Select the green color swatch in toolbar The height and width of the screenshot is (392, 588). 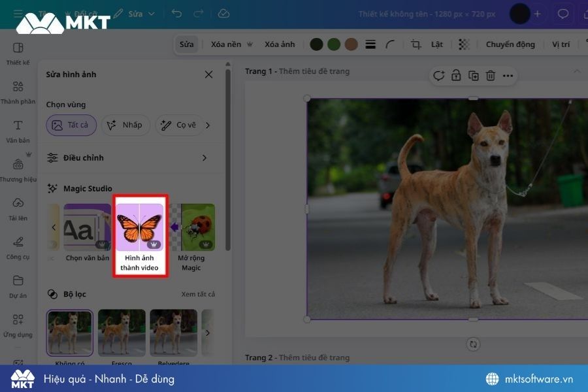coord(333,44)
